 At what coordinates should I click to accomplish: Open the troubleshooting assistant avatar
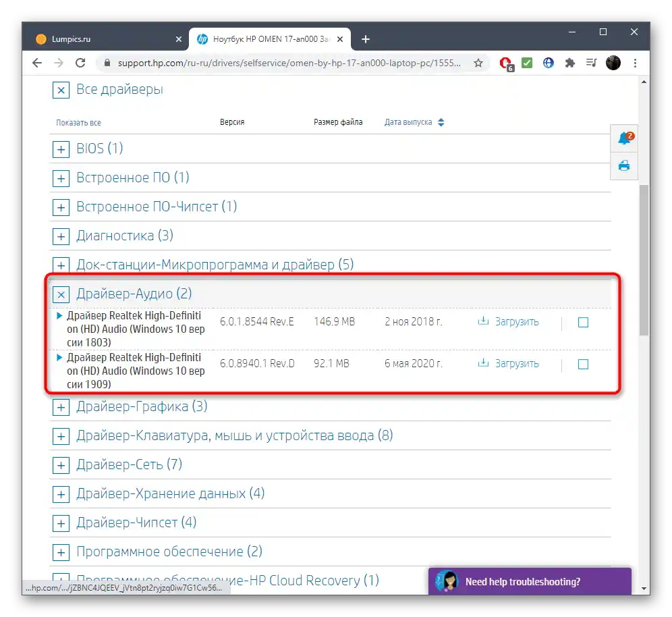[447, 581]
